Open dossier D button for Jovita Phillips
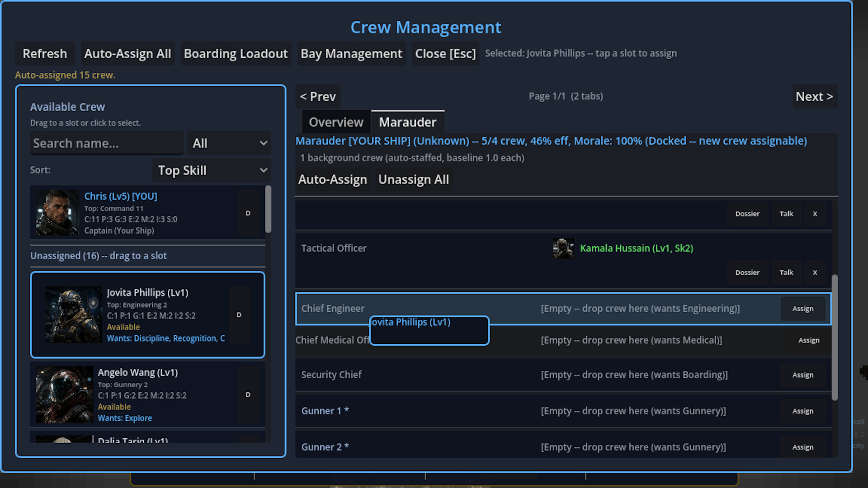The height and width of the screenshot is (488, 868). [x=239, y=314]
